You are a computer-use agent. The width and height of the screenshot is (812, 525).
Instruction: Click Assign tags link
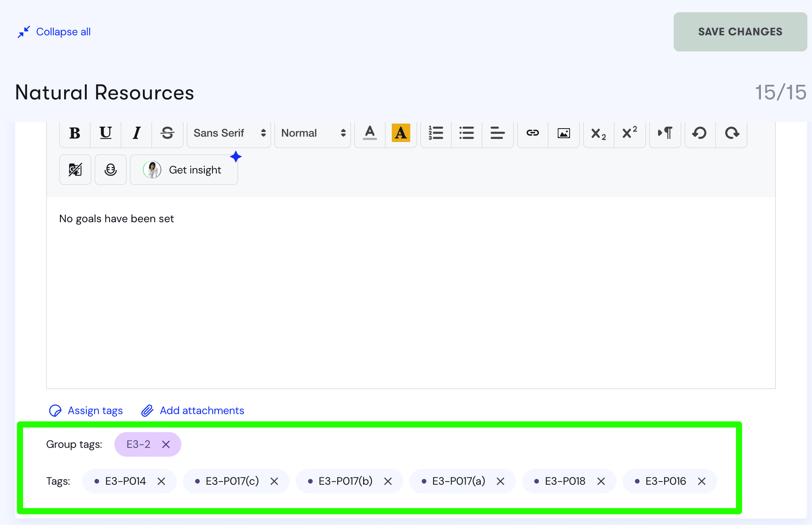(x=86, y=411)
